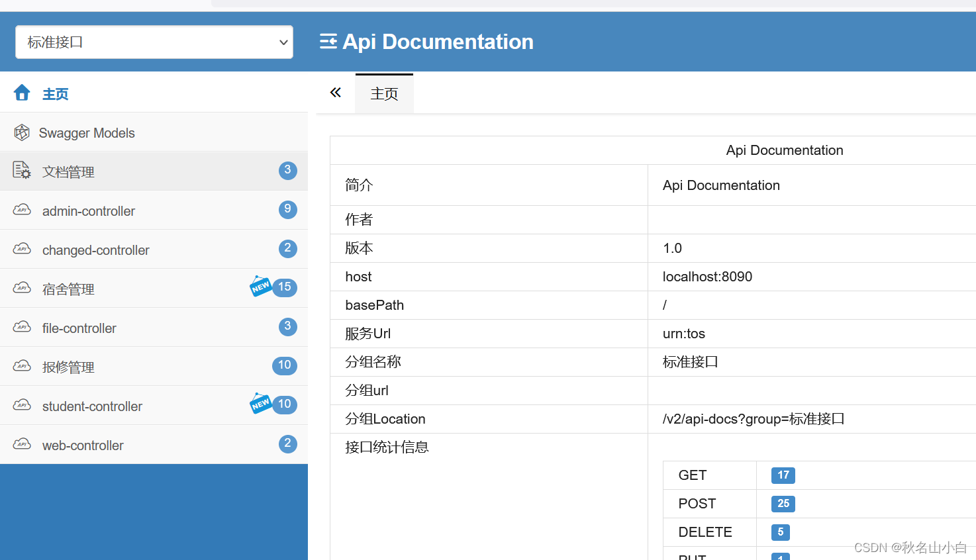Click the badge 15 on 宿舍管理
This screenshot has width=976, height=560.
click(x=285, y=287)
